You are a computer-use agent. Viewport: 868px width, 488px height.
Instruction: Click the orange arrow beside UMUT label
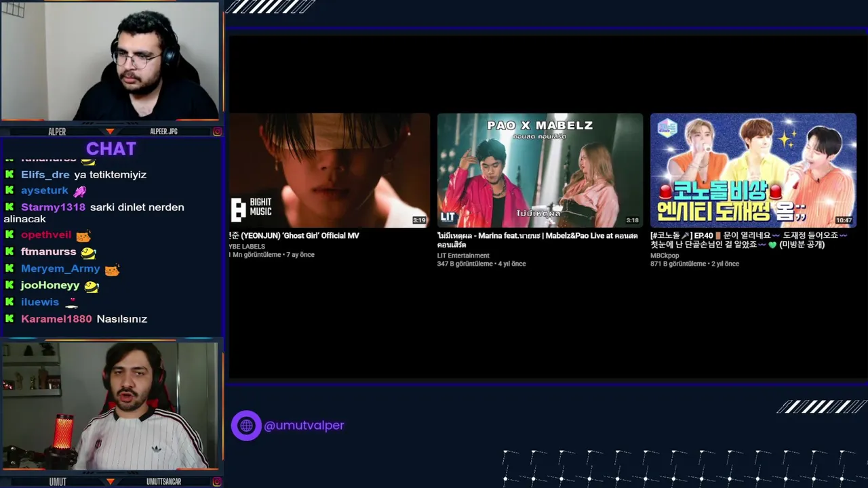click(110, 482)
